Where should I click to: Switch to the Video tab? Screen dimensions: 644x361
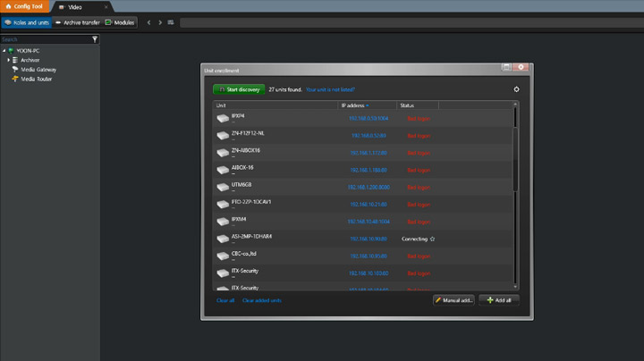click(x=74, y=6)
